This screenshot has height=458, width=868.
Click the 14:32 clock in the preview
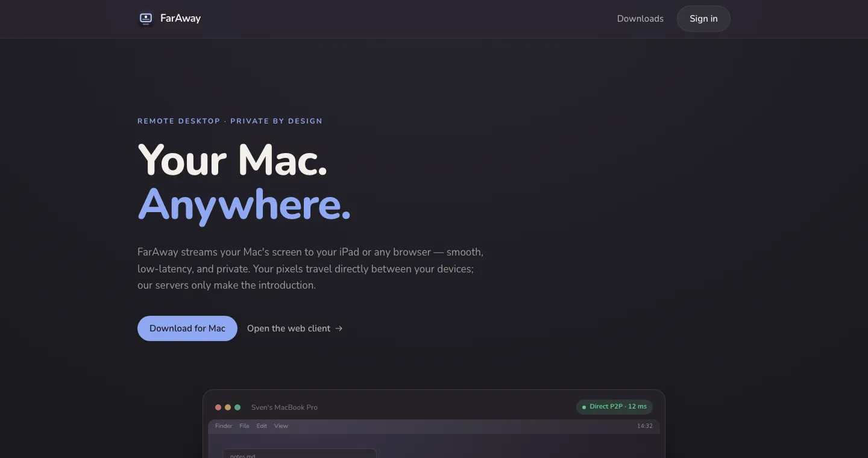(645, 426)
